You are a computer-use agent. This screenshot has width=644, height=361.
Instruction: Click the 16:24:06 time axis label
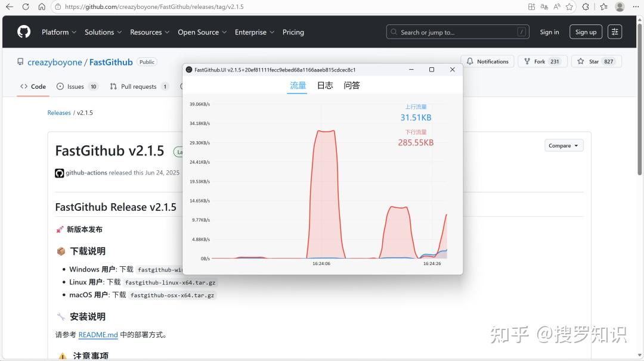point(321,264)
